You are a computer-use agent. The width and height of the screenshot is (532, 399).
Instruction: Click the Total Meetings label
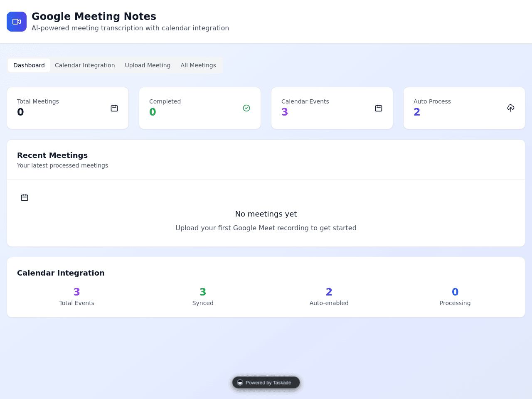pyautogui.click(x=38, y=101)
